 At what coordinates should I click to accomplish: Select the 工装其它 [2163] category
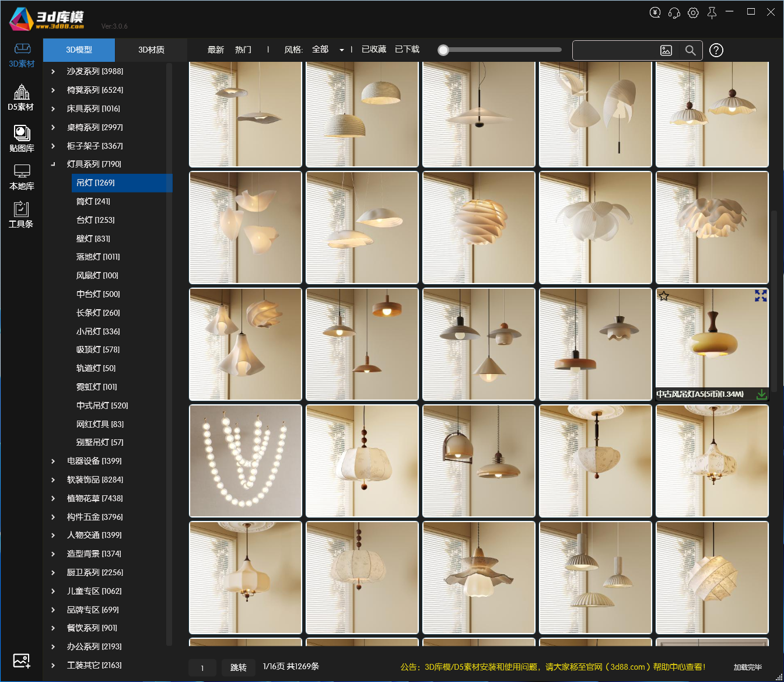point(94,665)
